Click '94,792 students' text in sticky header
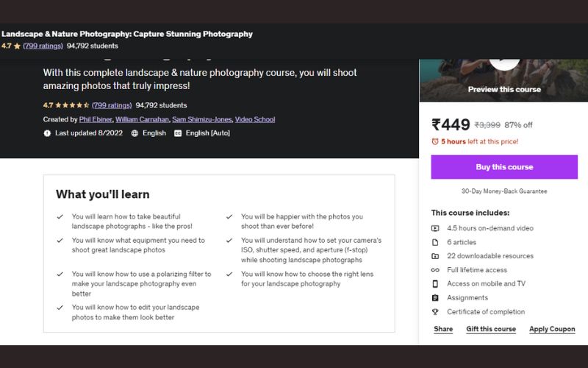The image size is (588, 368). [93, 46]
